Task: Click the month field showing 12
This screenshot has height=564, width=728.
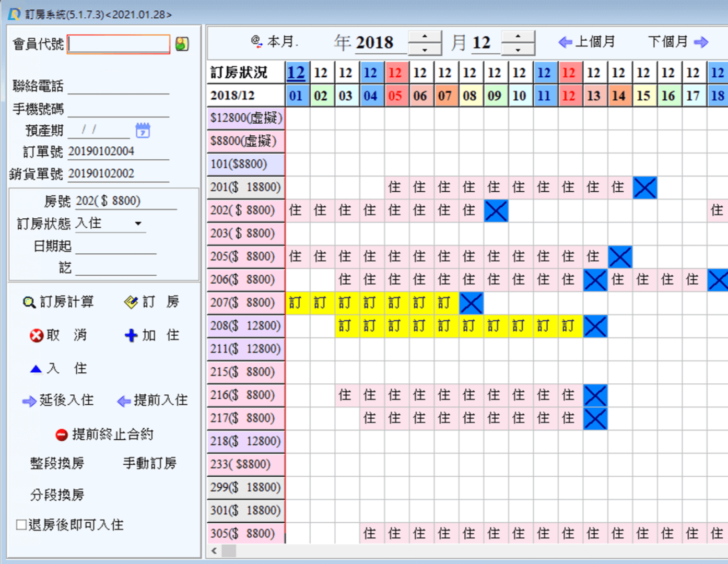Action: [x=485, y=43]
